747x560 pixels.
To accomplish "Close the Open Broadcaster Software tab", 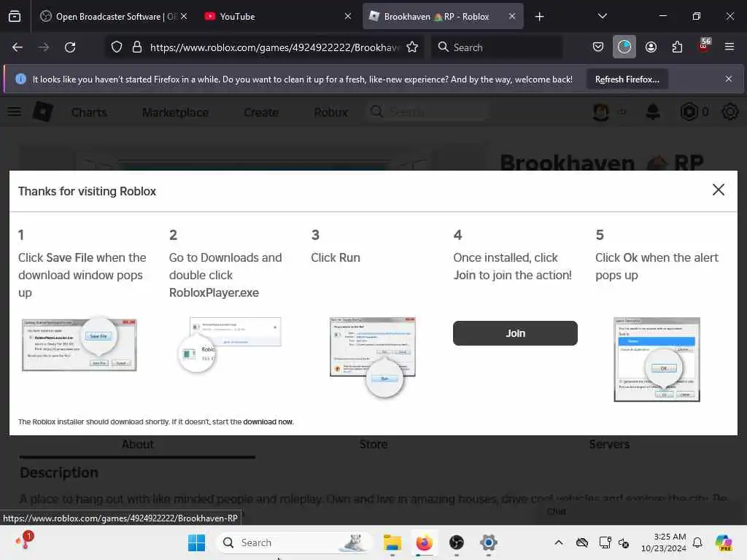I will tap(184, 16).
